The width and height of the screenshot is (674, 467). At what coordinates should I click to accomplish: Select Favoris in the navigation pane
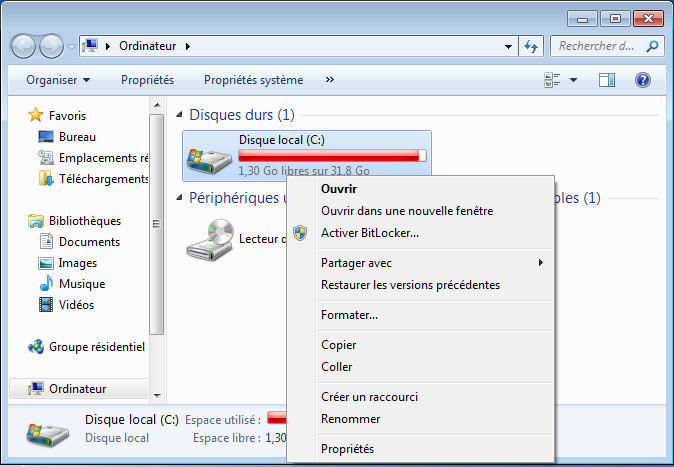[x=67, y=116]
